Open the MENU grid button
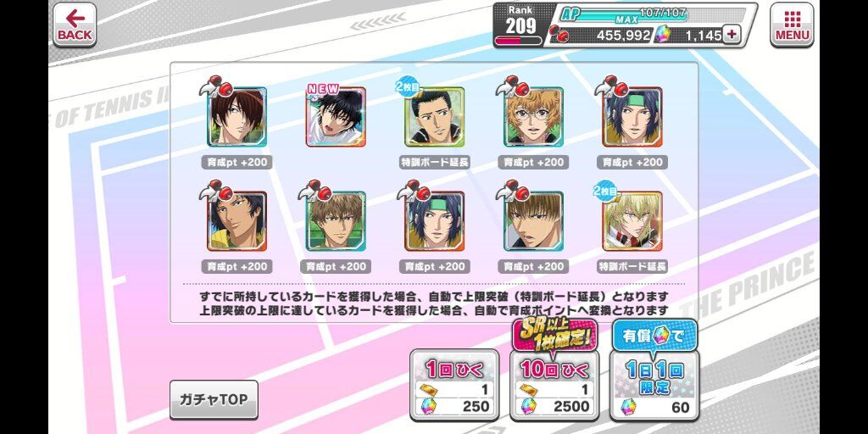The height and width of the screenshot is (434, 868). click(792, 25)
